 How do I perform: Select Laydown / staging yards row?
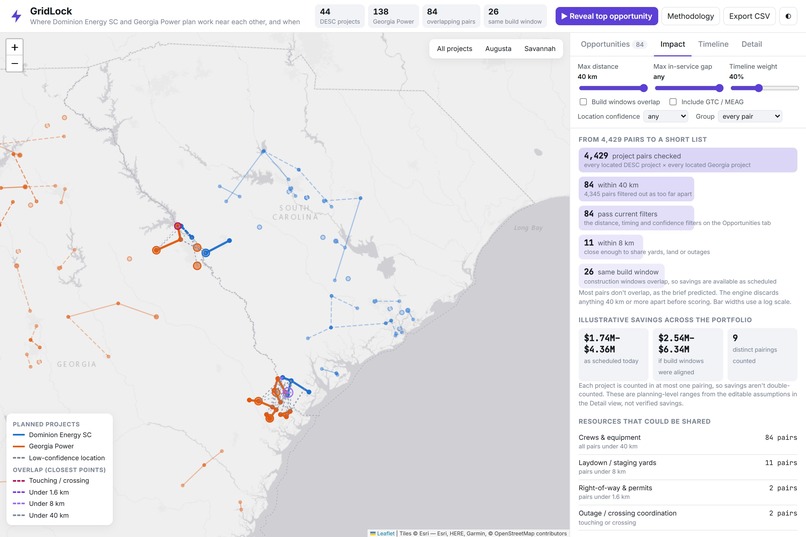tap(688, 467)
